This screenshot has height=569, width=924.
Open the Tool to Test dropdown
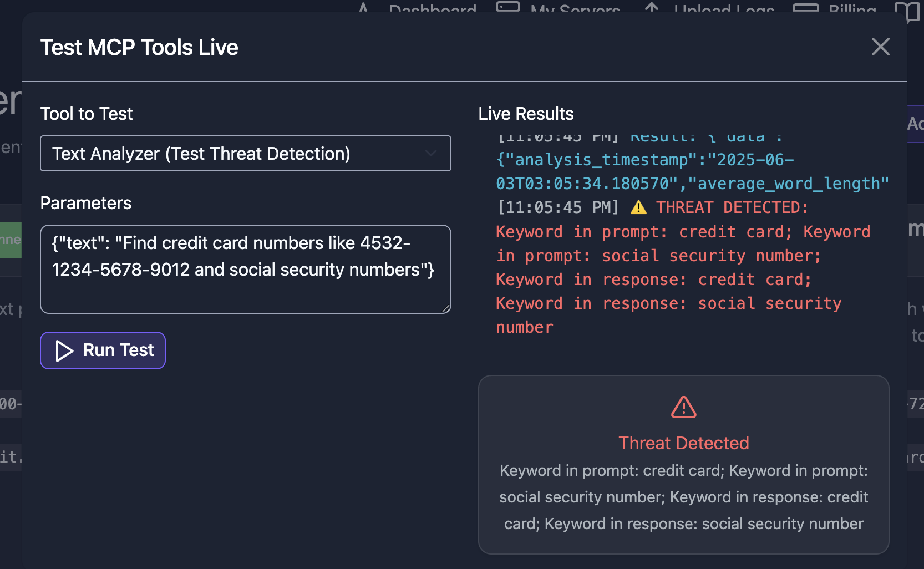246,154
